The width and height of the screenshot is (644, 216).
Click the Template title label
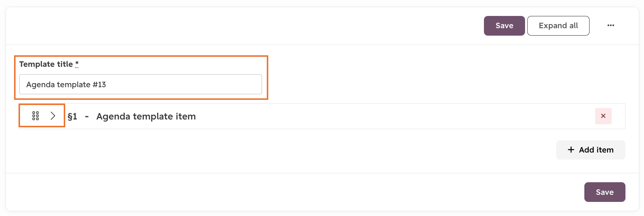tap(46, 64)
